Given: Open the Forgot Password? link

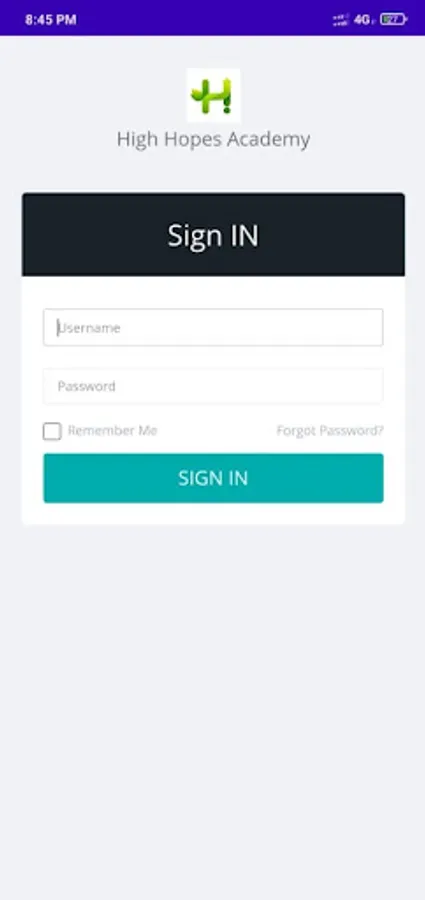Looking at the screenshot, I should click(x=330, y=430).
